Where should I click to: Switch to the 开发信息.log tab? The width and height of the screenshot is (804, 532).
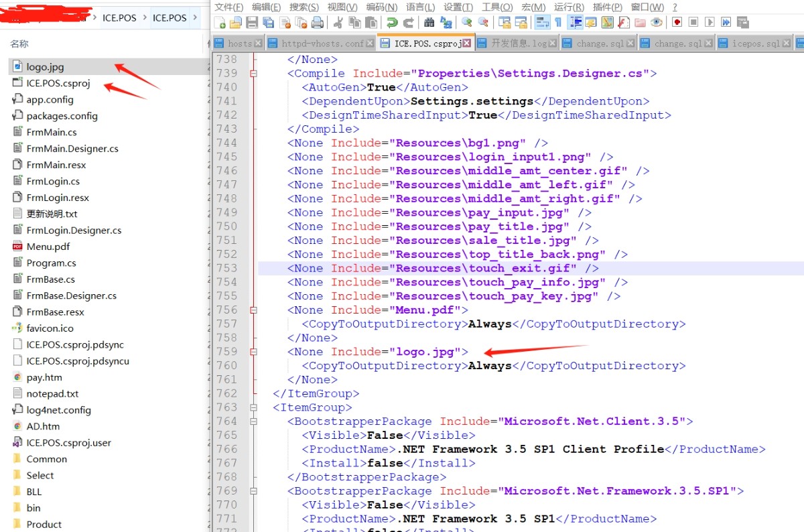point(519,44)
